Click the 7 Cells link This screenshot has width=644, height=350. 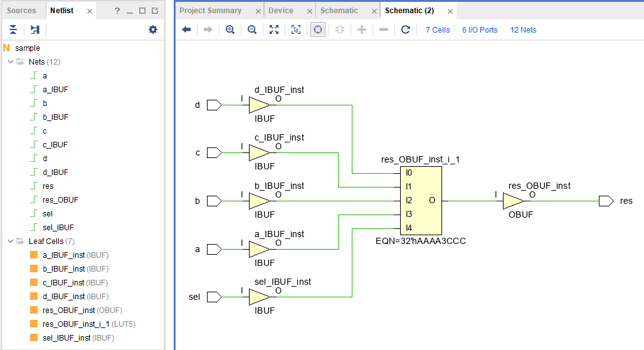pyautogui.click(x=437, y=29)
